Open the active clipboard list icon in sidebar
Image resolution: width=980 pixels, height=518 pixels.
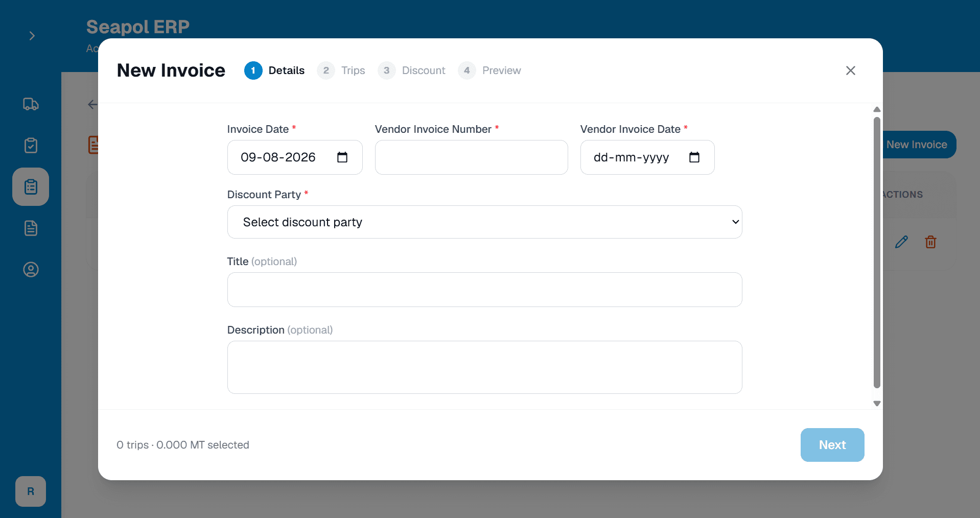click(x=31, y=187)
